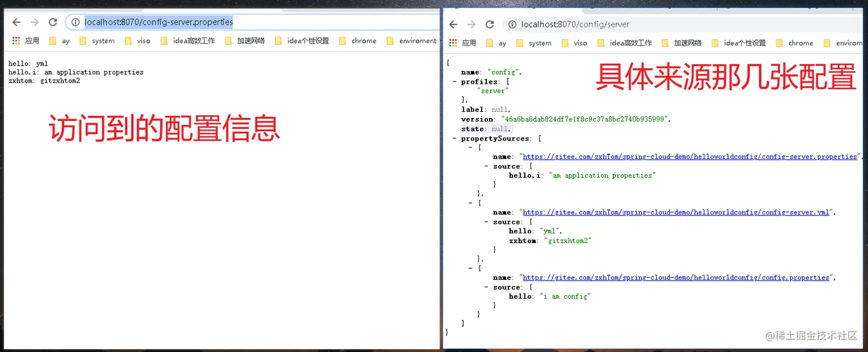Click "hello: yml" line in left page

coord(28,64)
